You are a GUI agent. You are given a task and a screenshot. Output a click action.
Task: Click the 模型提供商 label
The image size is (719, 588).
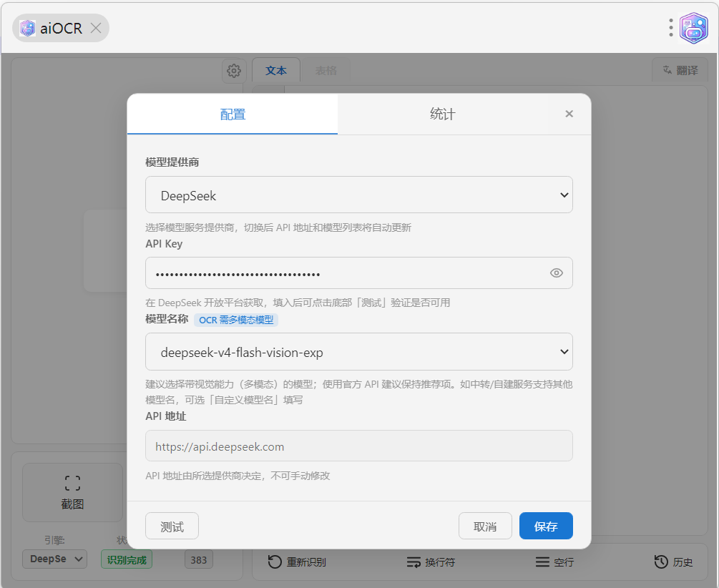(x=172, y=162)
